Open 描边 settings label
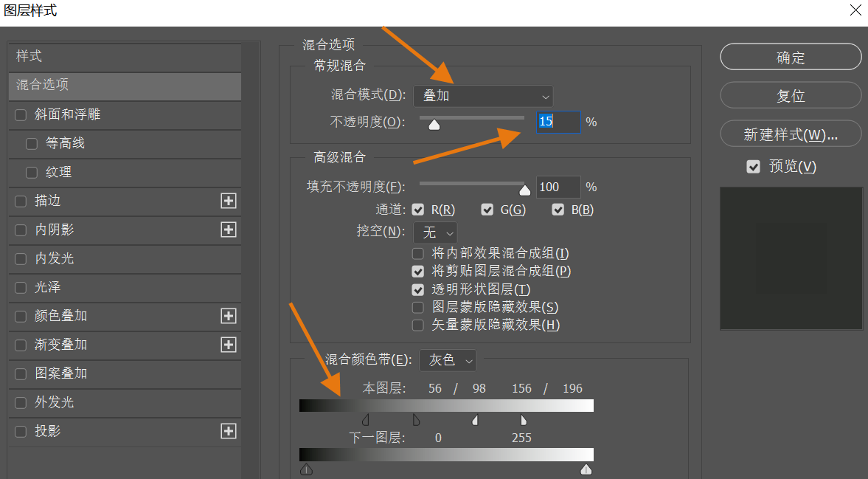This screenshot has height=479, width=868. click(48, 201)
